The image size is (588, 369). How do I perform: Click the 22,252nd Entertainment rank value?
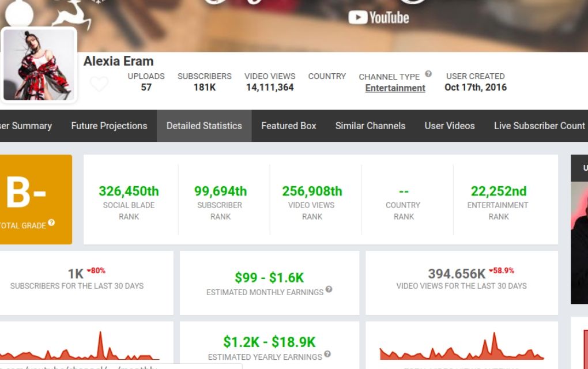[499, 191]
